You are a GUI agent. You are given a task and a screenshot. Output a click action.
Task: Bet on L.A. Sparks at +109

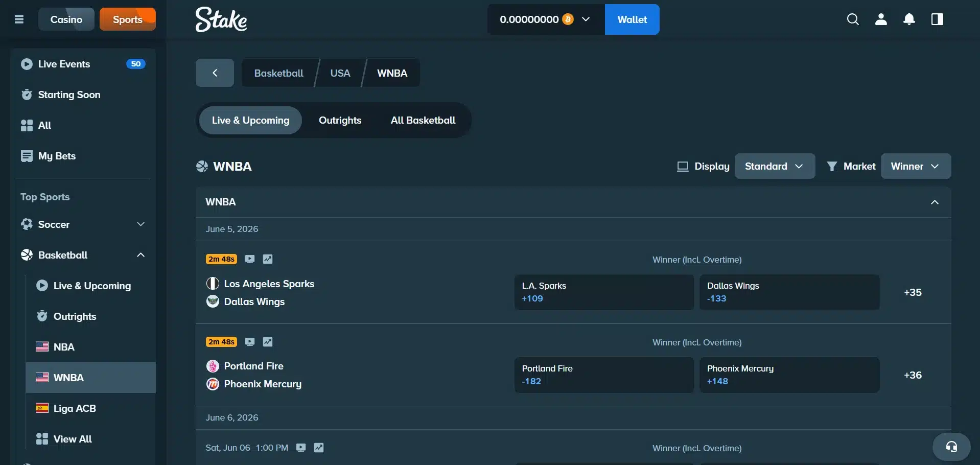pyautogui.click(x=604, y=292)
